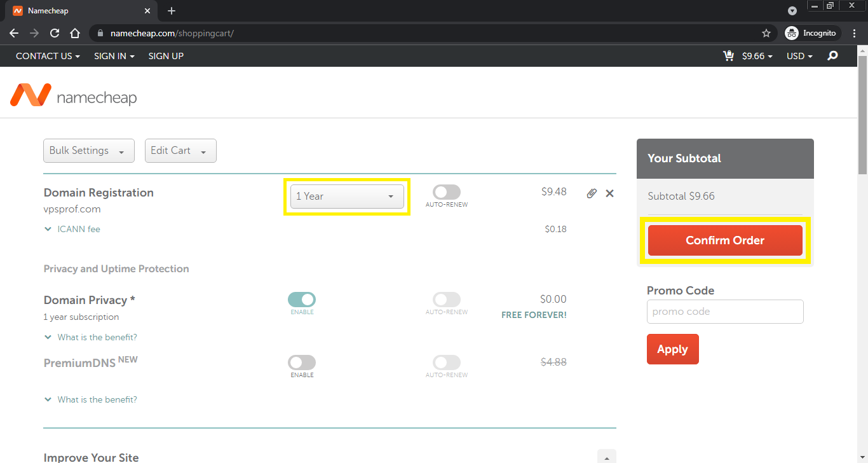This screenshot has height=463, width=868.
Task: Click SIGN UP in top bar
Action: [x=166, y=56]
